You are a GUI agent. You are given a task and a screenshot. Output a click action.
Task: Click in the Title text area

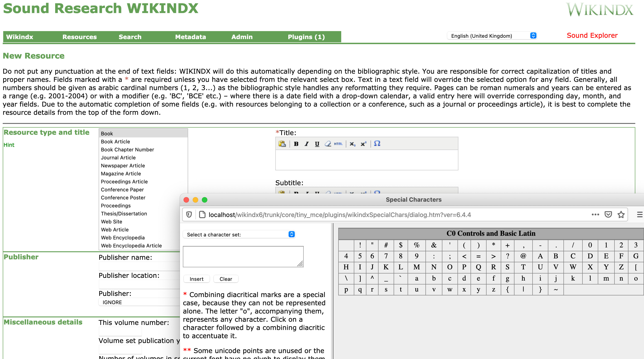366,160
